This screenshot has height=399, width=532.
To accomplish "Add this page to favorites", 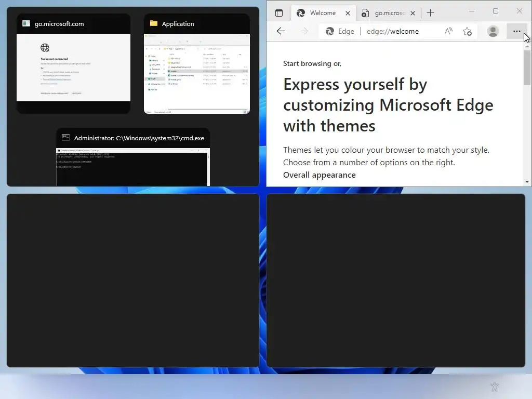I will click(x=467, y=31).
